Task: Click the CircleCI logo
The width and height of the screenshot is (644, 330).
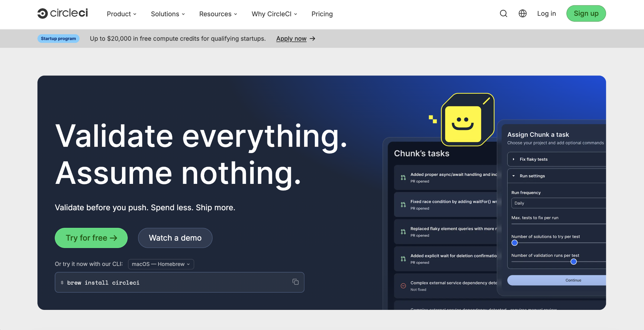Action: pos(63,13)
